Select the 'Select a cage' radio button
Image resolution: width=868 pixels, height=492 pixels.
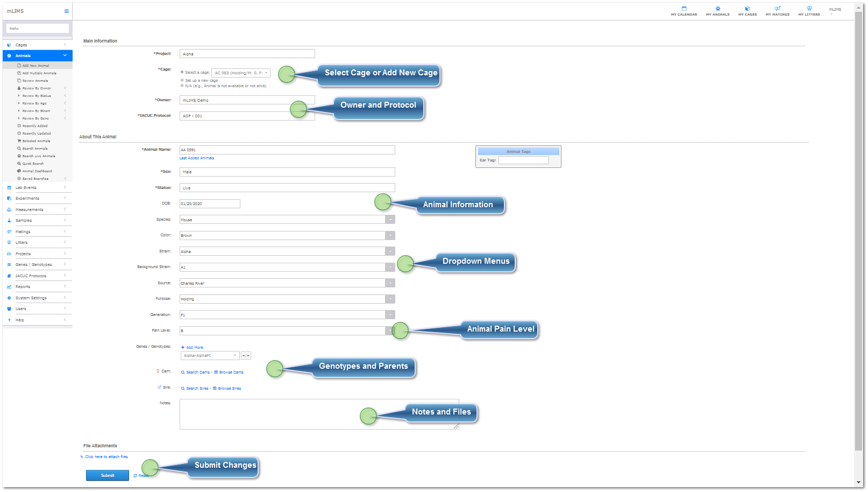(182, 72)
